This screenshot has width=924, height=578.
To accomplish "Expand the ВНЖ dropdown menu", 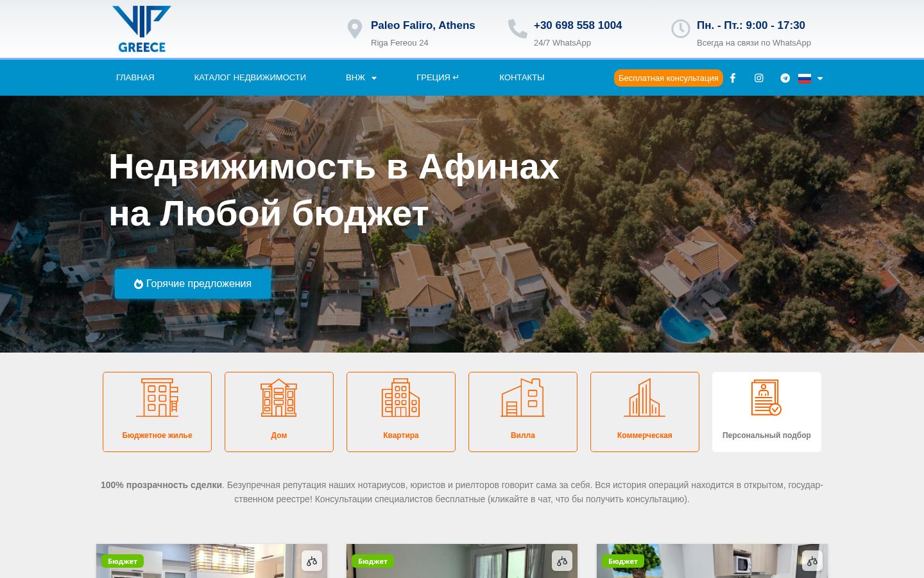I will click(x=361, y=78).
